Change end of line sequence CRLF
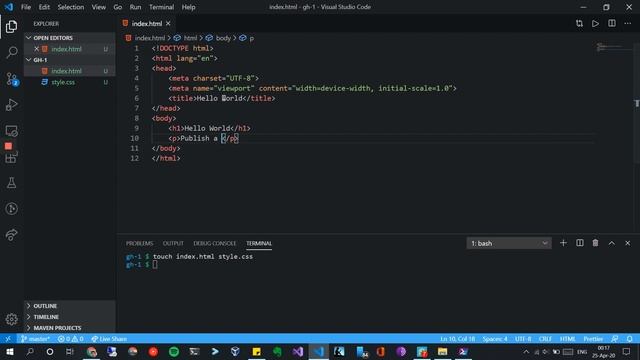This screenshot has height=360, width=640. click(545, 339)
